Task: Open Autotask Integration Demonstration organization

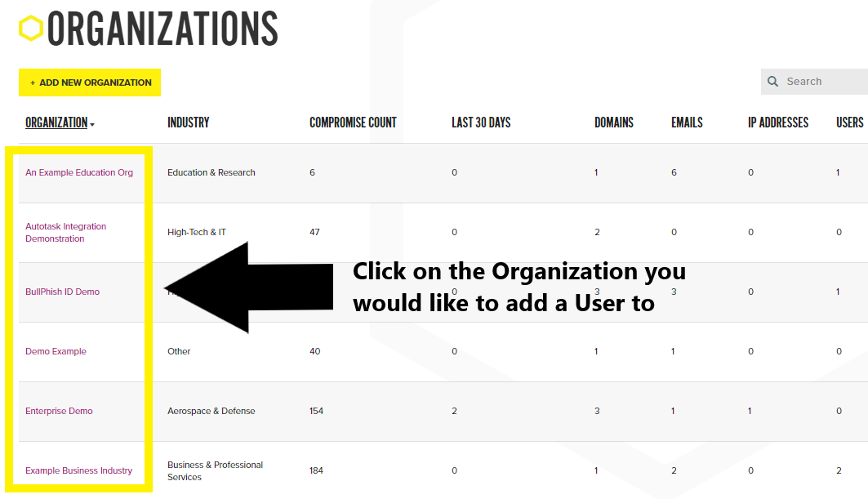Action: [66, 233]
